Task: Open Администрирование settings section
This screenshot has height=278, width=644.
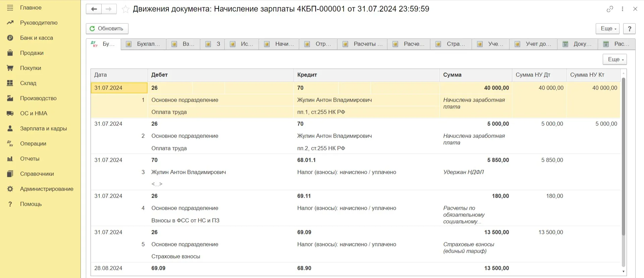Action: (46, 189)
